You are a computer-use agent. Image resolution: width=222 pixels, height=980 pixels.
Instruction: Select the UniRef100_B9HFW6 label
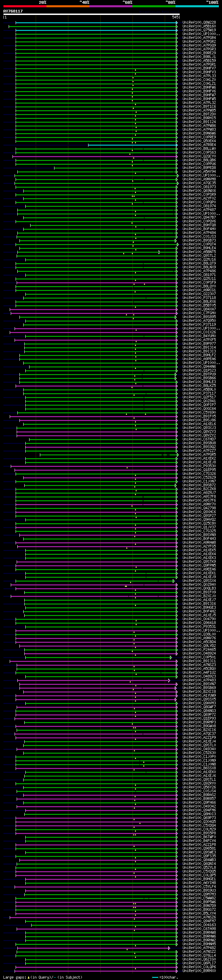(199, 88)
